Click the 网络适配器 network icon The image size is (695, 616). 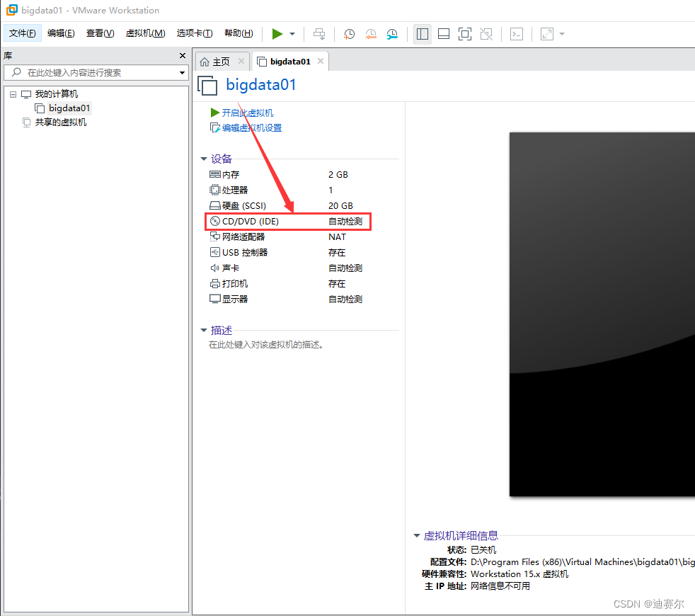pos(215,236)
